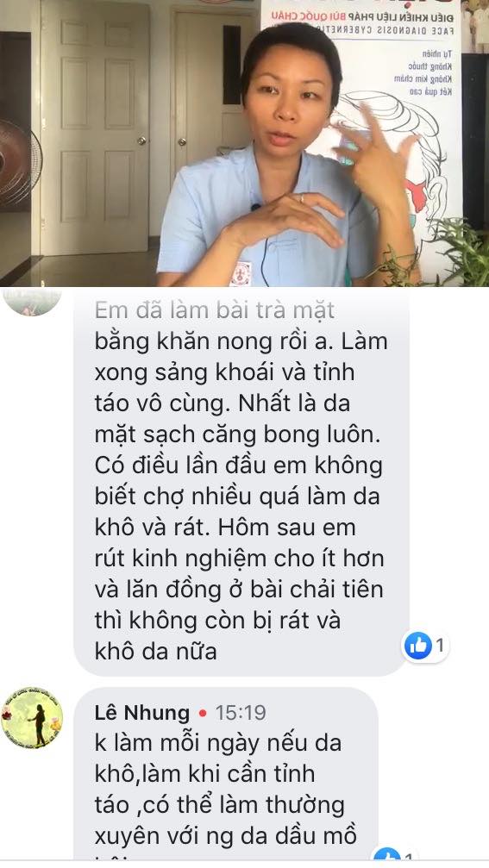The image size is (489, 868).
Task: Click the clip-on microphone on the blue shirt
Action: 255,207
